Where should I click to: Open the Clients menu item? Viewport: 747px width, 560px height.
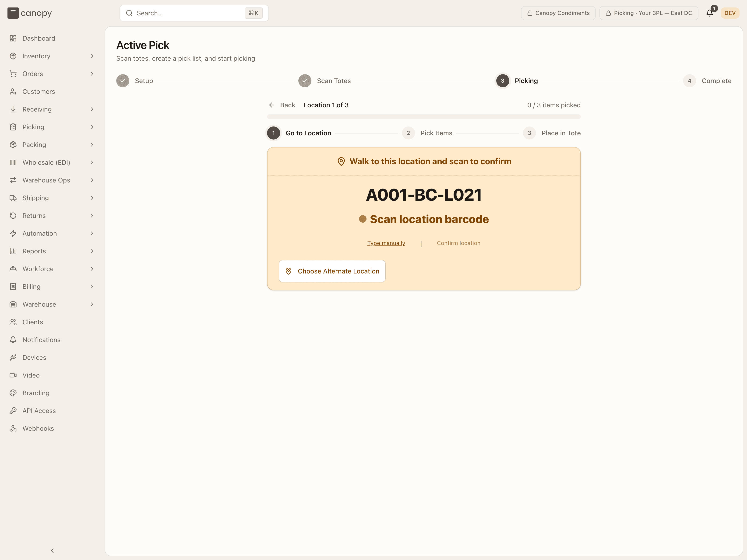coord(52,322)
